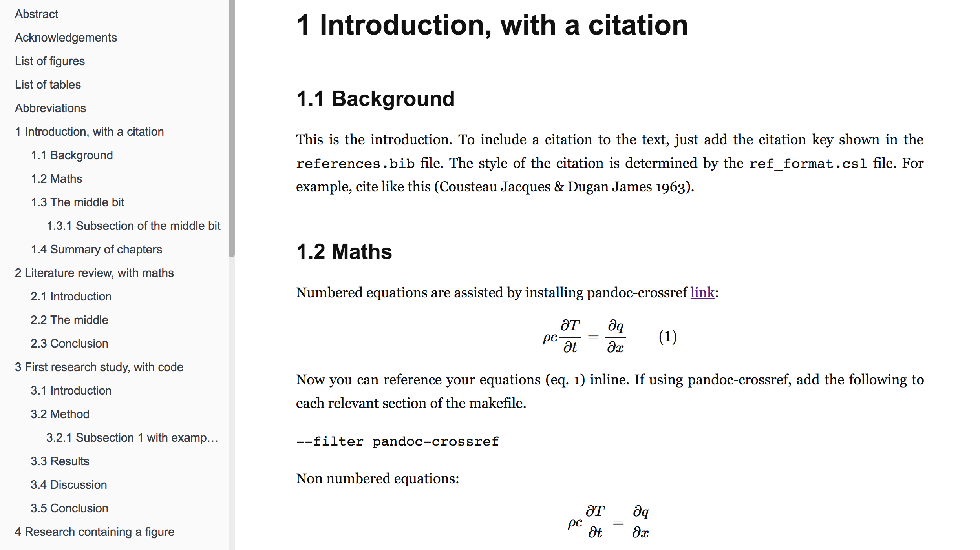The image size is (980, 550).
Task: Click the Acknowledgements sidebar entry
Action: click(65, 37)
